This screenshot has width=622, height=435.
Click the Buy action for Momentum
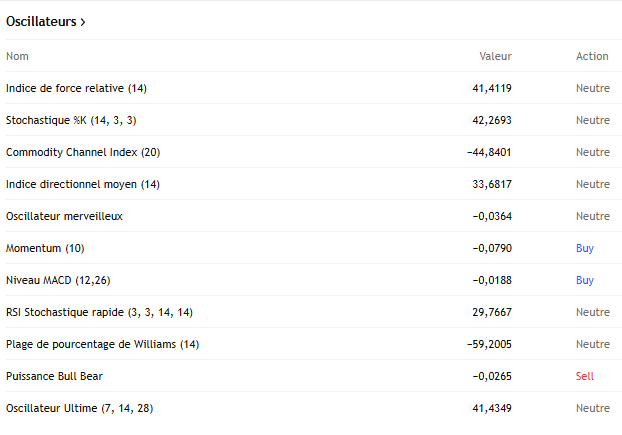pyautogui.click(x=585, y=248)
